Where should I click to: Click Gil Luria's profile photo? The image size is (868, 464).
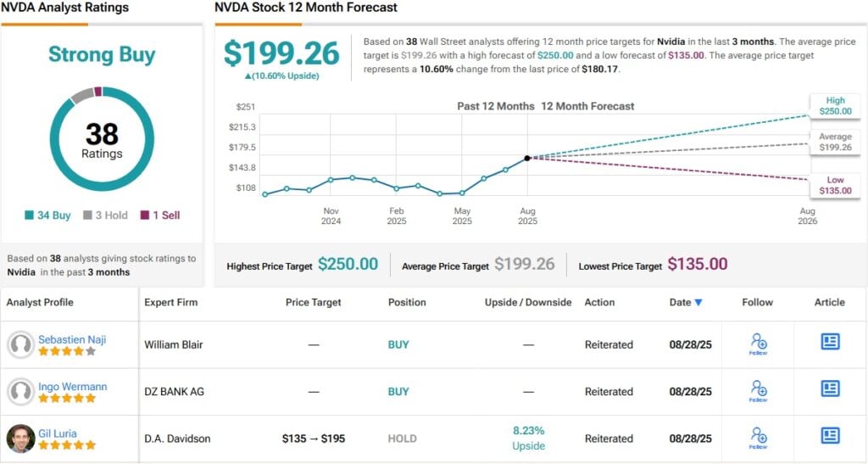20,439
